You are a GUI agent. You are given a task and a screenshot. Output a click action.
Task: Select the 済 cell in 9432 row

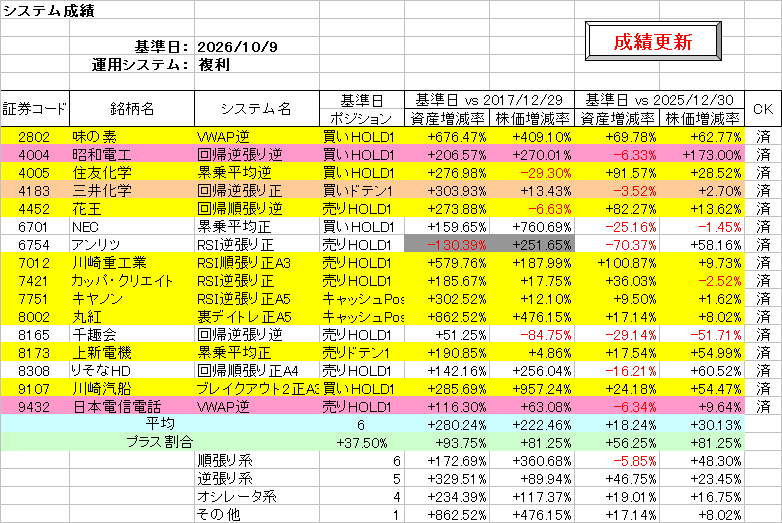(763, 406)
